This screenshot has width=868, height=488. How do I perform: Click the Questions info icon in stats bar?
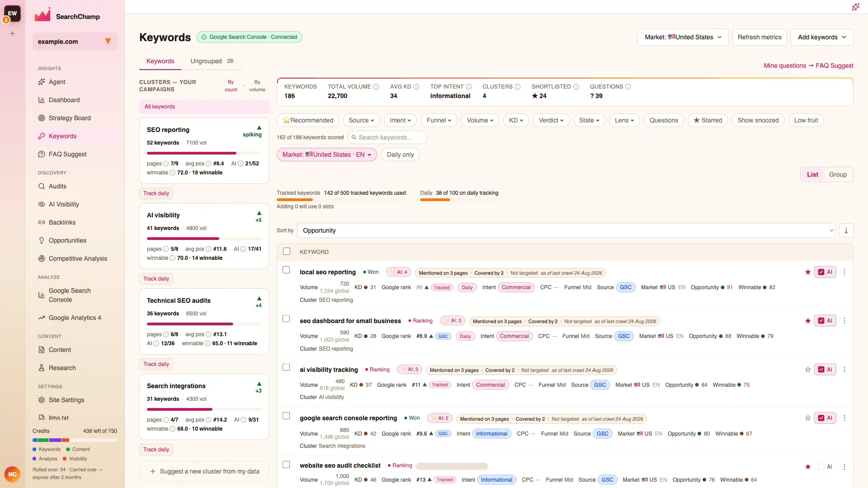pyautogui.click(x=628, y=87)
